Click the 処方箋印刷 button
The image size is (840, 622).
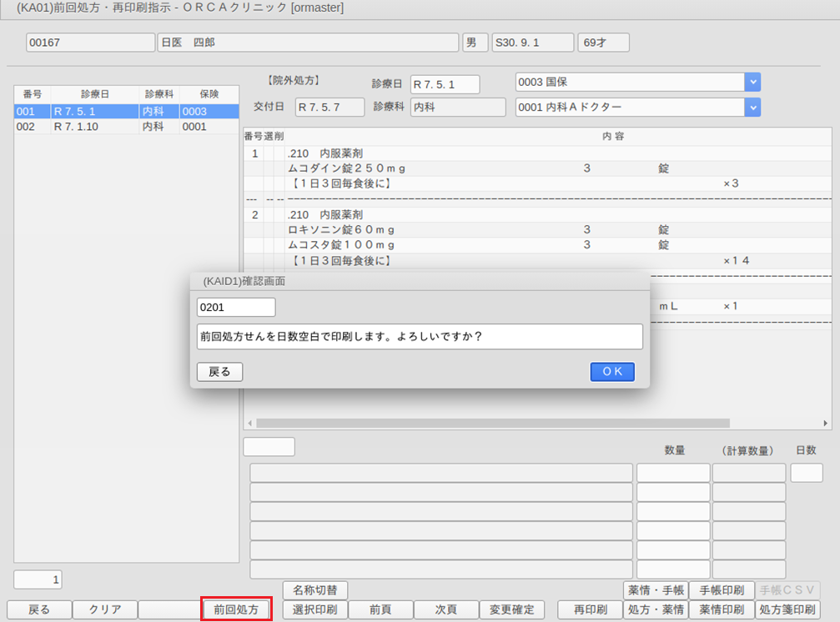787,609
